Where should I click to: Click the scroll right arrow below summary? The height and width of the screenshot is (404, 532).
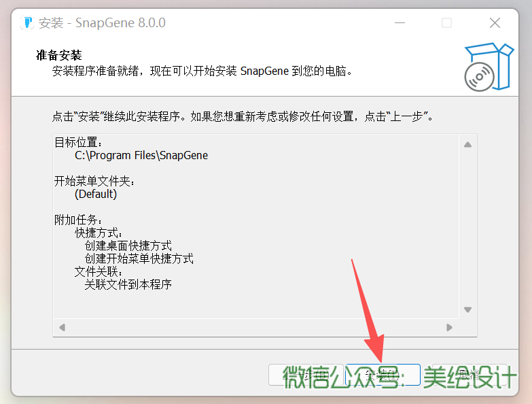(449, 327)
